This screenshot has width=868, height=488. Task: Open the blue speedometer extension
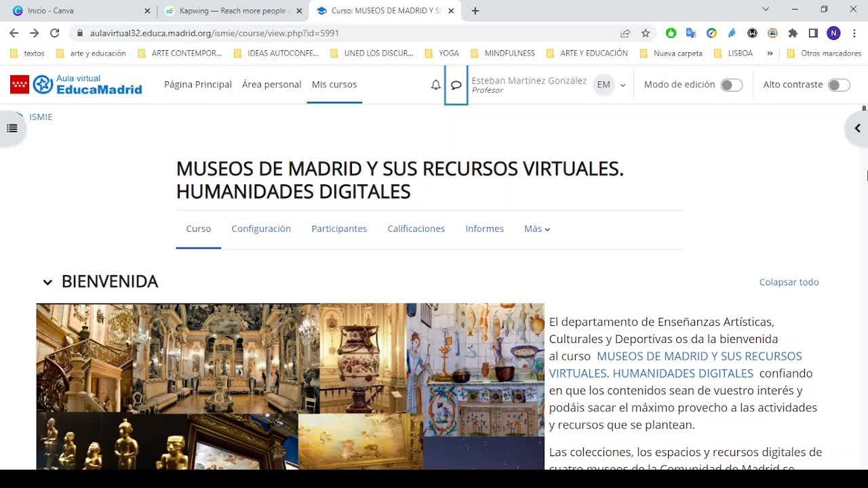[711, 33]
